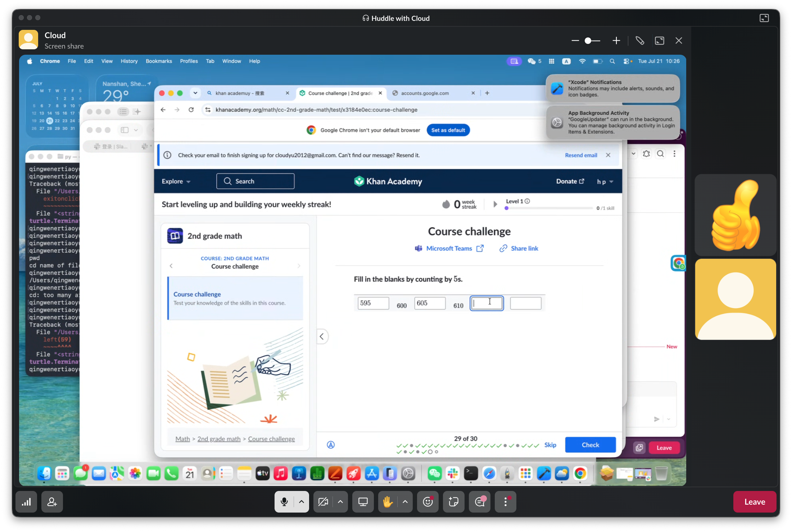Image resolution: width=792 pixels, height=532 pixels.
Task: Mute the microphone in the huddle
Action: [284, 502]
